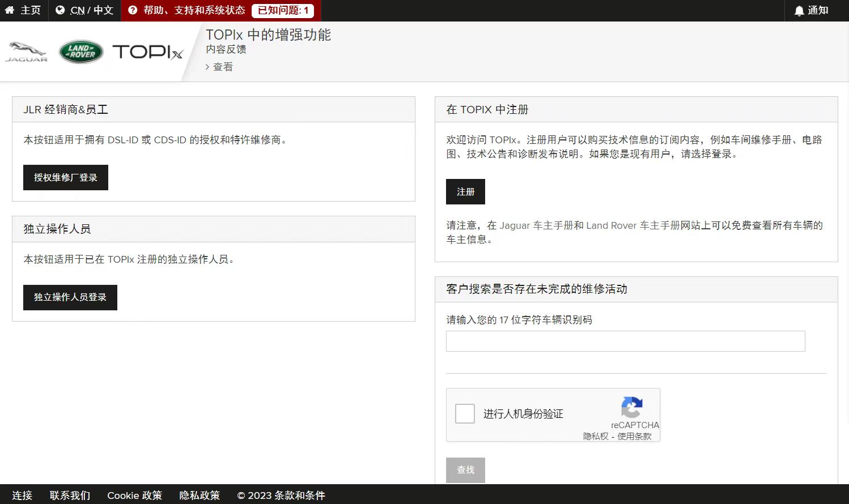Image resolution: width=849 pixels, height=504 pixels.
Task: Check the 进行人机身份验证 checkbox
Action: coord(465,413)
